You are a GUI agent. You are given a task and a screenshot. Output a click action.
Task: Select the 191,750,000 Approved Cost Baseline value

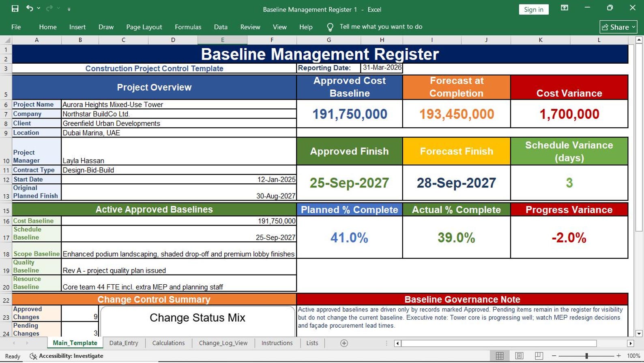click(350, 114)
